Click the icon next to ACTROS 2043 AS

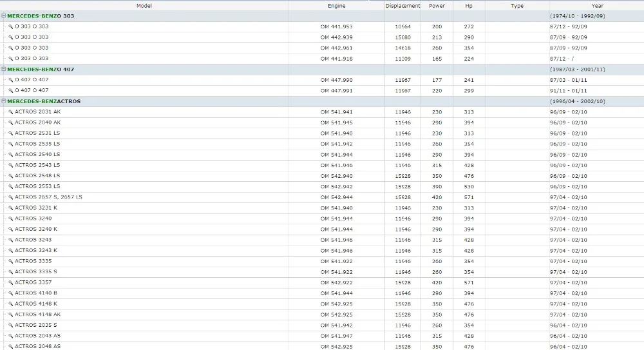click(11, 336)
